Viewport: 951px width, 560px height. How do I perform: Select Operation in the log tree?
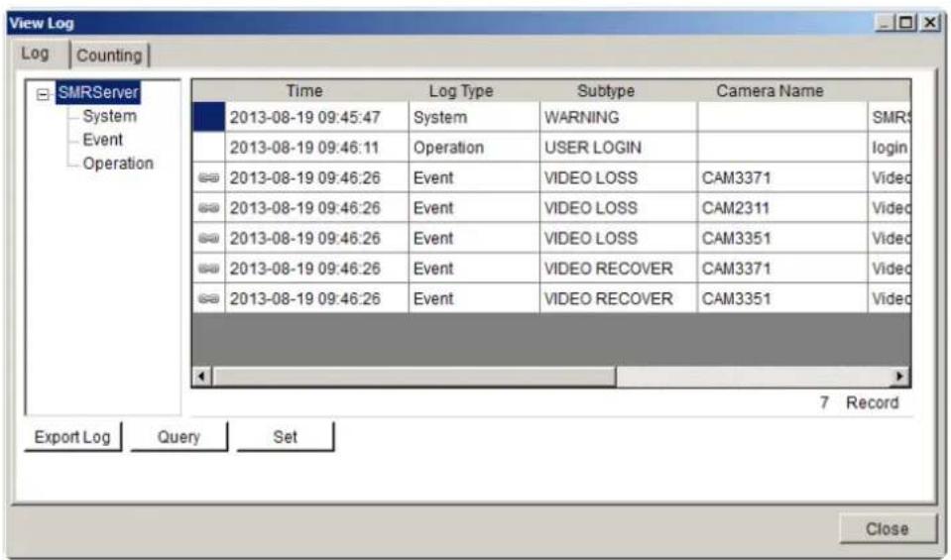118,163
